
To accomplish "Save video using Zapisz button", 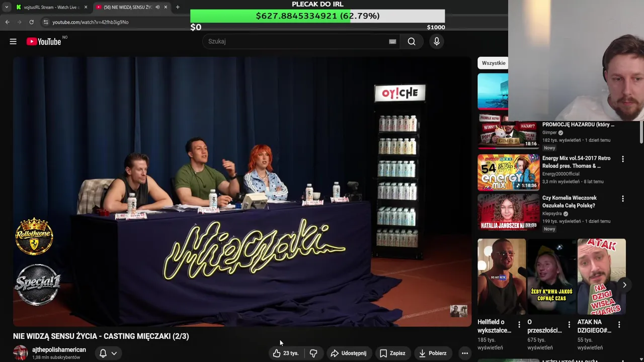I will (392, 353).
